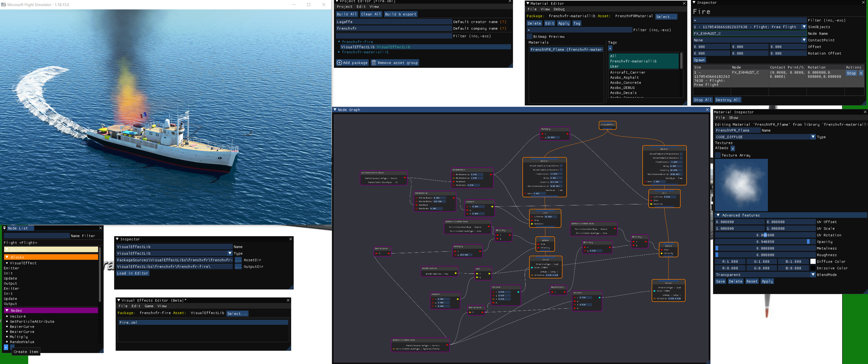Collapse the frenchvfr-fire package tree
The height and width of the screenshot is (364, 868).
tap(339, 42)
